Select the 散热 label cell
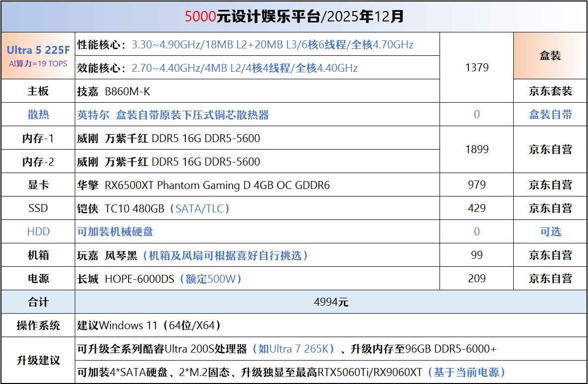The height and width of the screenshot is (384, 588). [x=38, y=114]
